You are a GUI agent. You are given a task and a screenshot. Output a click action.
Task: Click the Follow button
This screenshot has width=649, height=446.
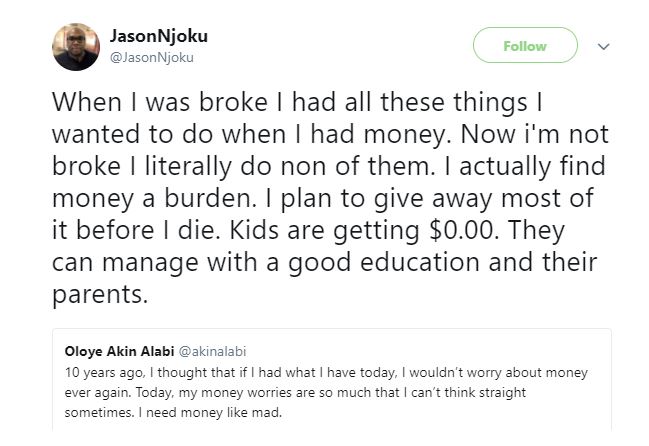[525, 45]
